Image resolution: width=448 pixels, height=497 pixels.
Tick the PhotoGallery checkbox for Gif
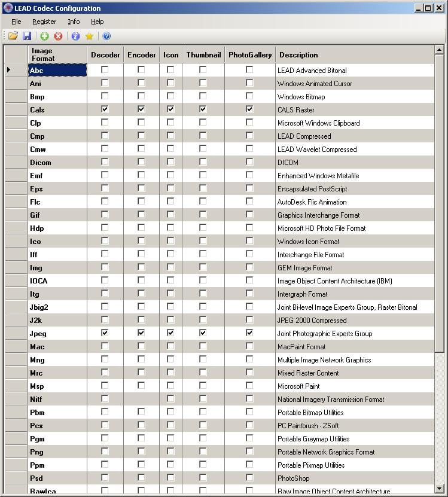pos(249,215)
